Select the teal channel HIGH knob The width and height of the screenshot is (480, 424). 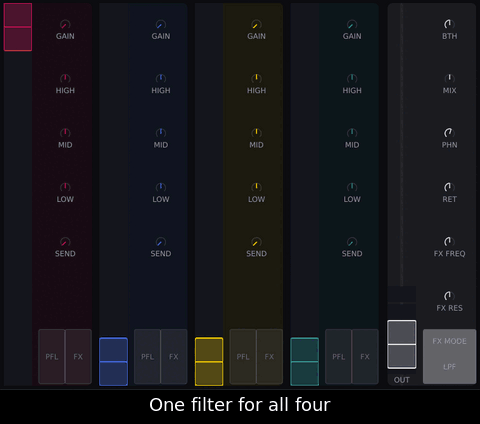(352, 79)
